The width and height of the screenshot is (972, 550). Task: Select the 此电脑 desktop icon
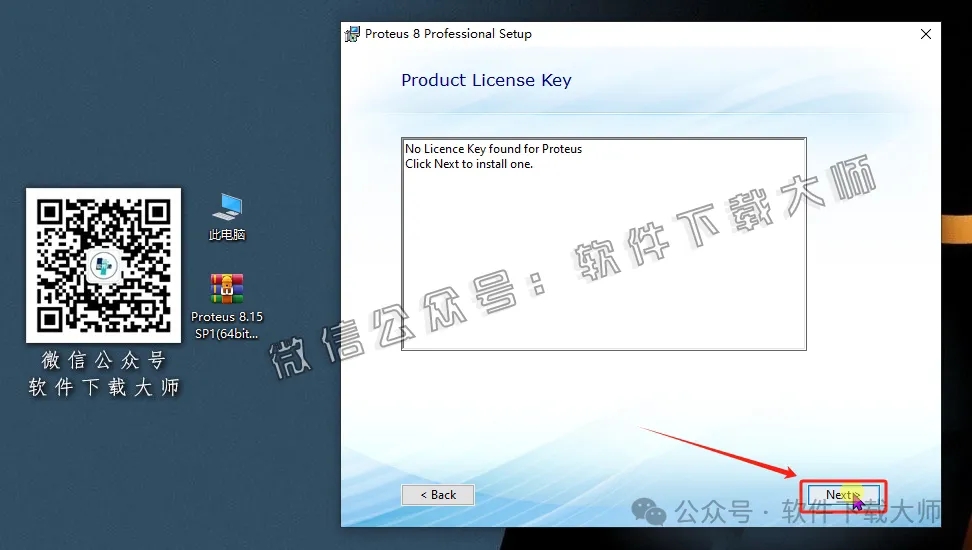(227, 217)
